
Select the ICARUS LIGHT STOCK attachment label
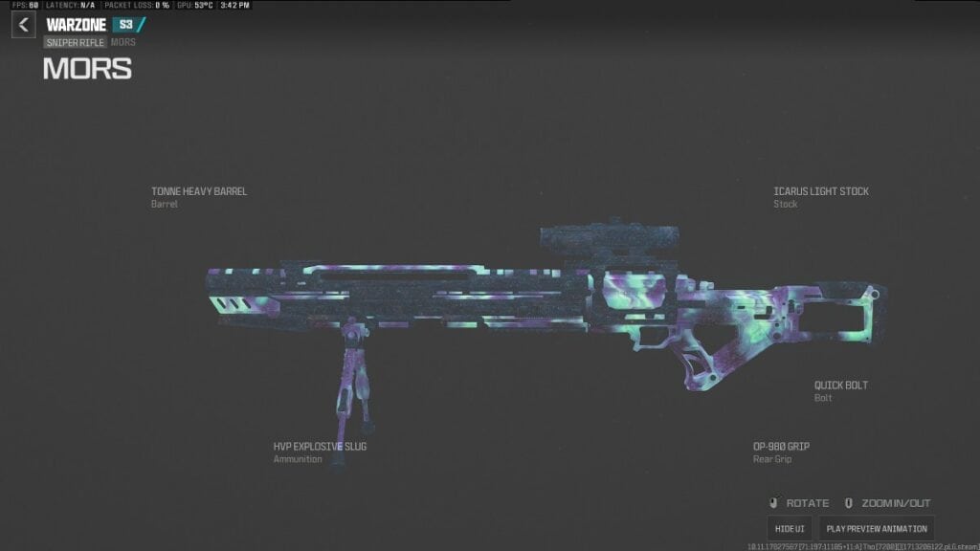(x=821, y=191)
